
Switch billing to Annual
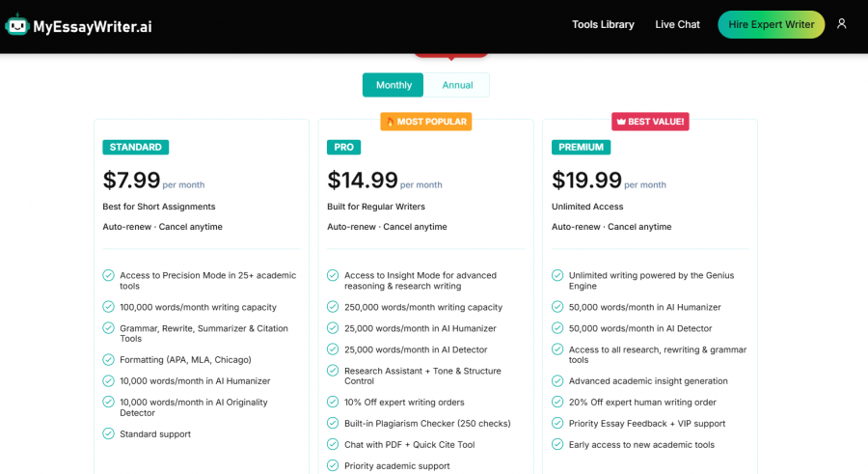[x=457, y=85]
